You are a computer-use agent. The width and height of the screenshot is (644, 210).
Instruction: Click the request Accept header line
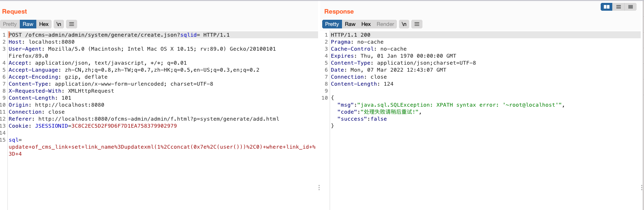coord(98,63)
